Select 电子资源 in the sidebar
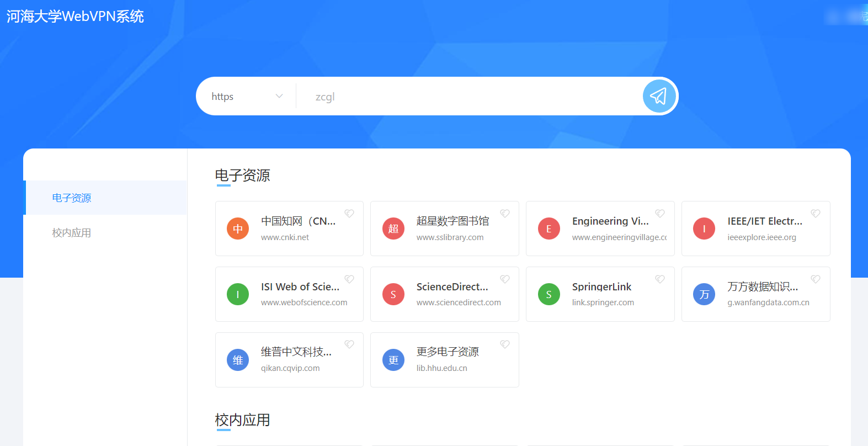 [72, 198]
